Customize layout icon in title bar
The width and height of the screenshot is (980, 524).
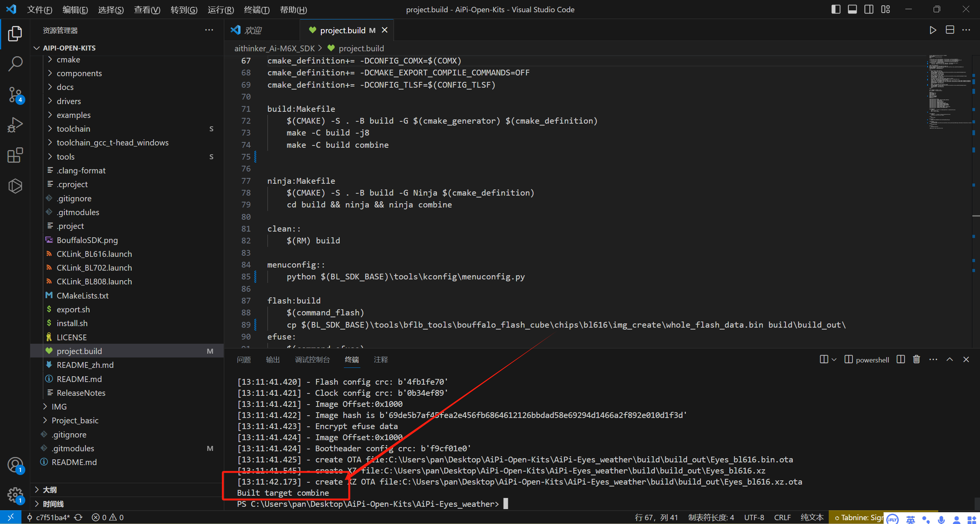point(885,9)
